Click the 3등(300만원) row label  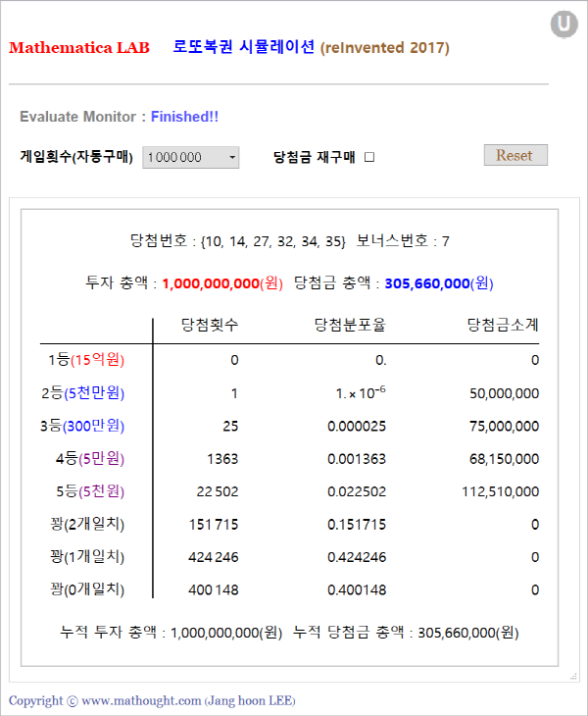[x=86, y=426]
